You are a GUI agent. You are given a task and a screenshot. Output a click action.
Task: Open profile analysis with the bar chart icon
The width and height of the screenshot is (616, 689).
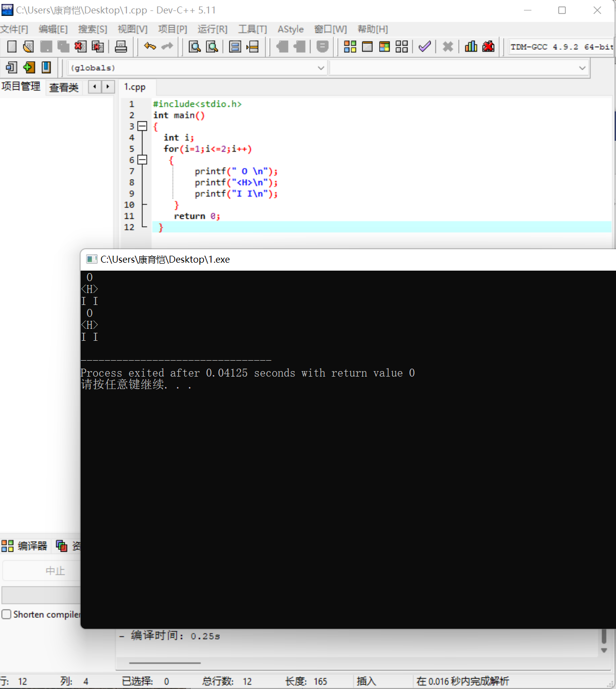click(471, 47)
